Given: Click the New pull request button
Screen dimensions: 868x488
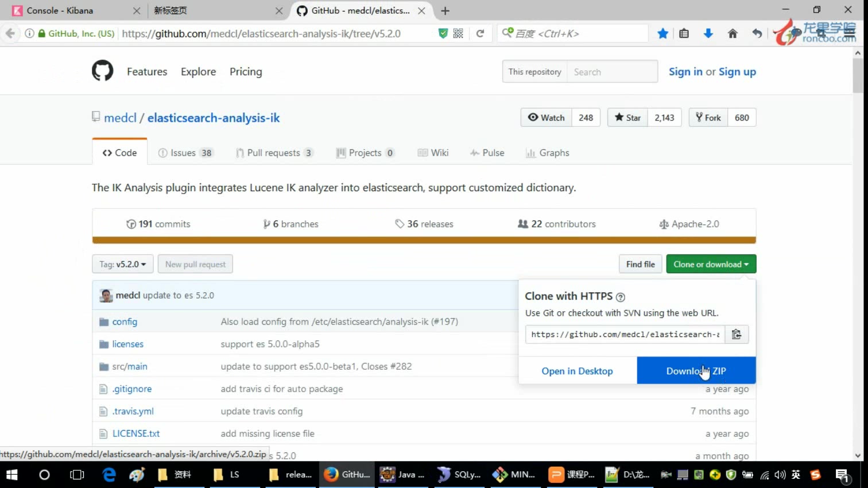Looking at the screenshot, I should coord(195,264).
